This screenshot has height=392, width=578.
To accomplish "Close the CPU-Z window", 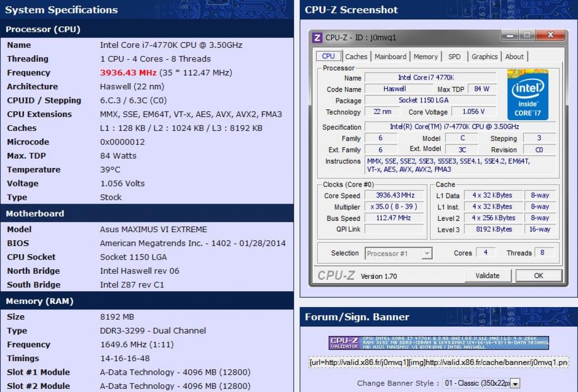I will pyautogui.click(x=550, y=35).
